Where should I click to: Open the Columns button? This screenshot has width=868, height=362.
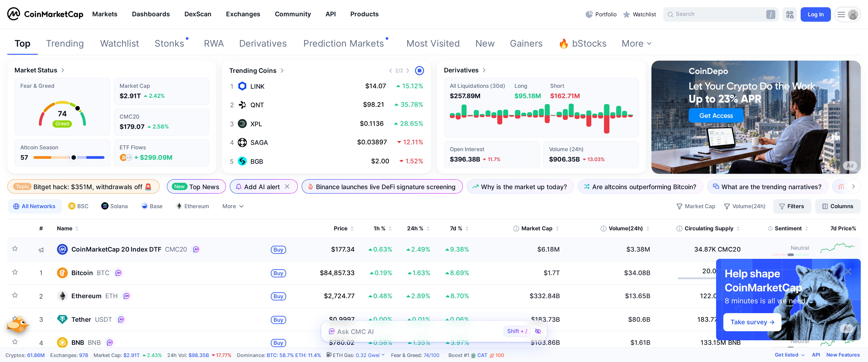coord(838,206)
